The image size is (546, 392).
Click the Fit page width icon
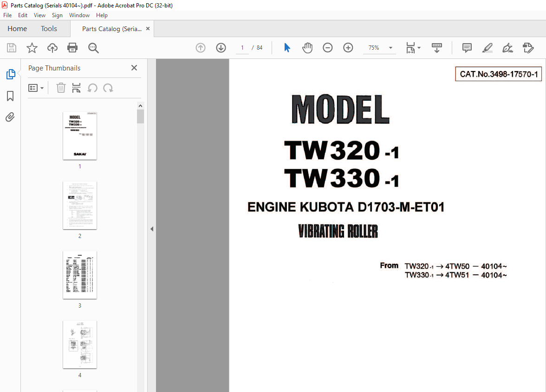pos(410,48)
